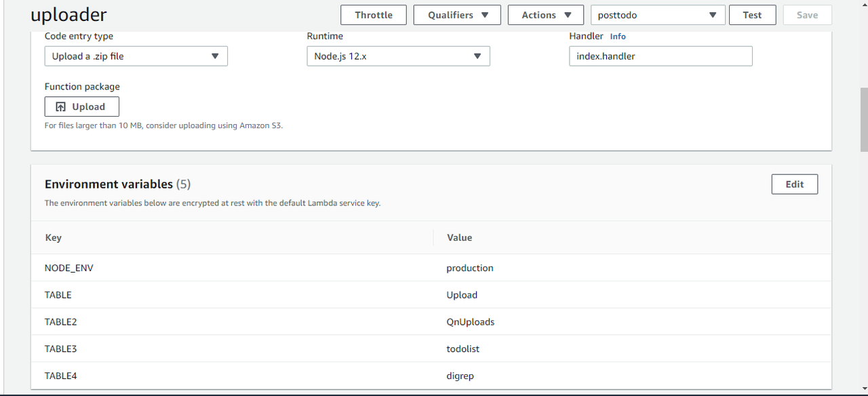Screen dimensions: 868x396
Task: Click the uploader function name title
Action: [x=69, y=15]
